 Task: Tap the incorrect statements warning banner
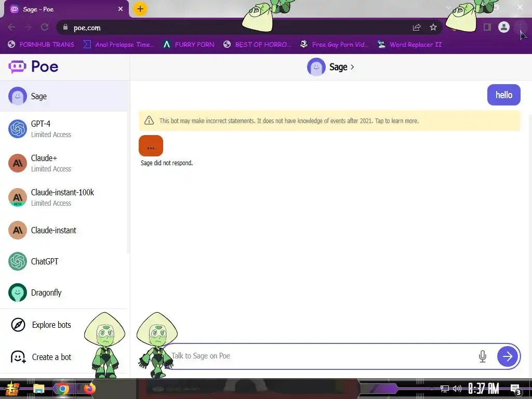coord(329,121)
